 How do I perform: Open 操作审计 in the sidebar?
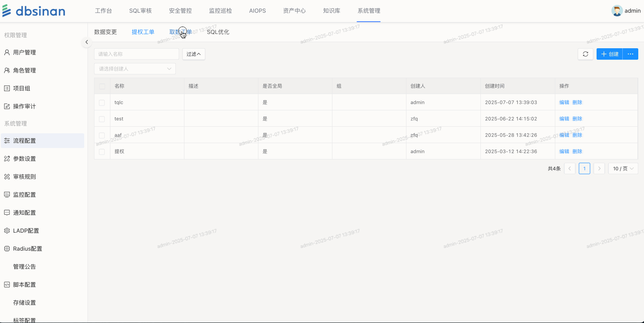(x=24, y=106)
